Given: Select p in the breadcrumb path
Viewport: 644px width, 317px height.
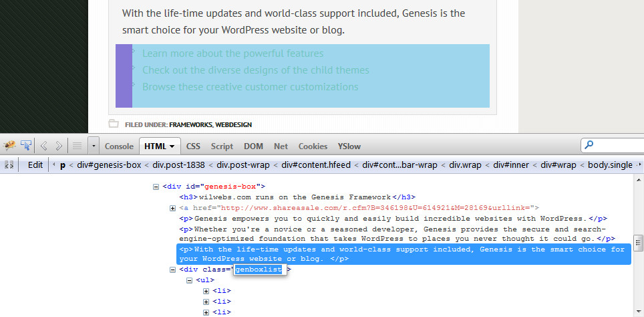Looking at the screenshot, I should tap(63, 165).
